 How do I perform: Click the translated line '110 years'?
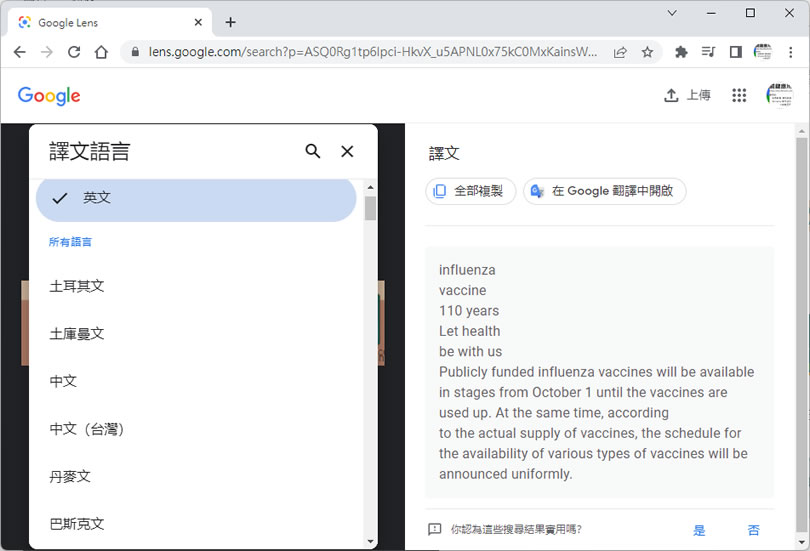pyautogui.click(x=469, y=311)
